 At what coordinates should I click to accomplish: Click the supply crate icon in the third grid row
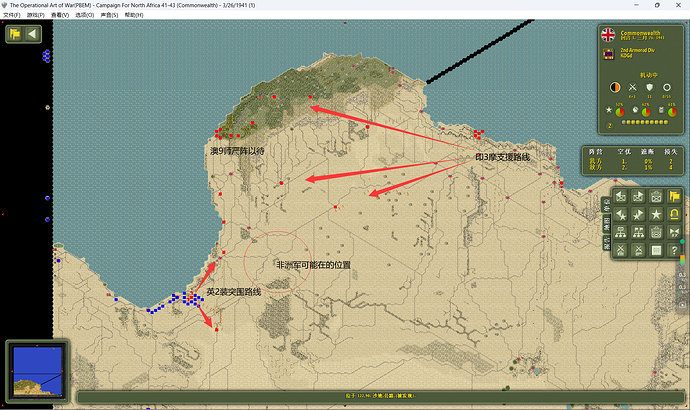click(x=656, y=232)
